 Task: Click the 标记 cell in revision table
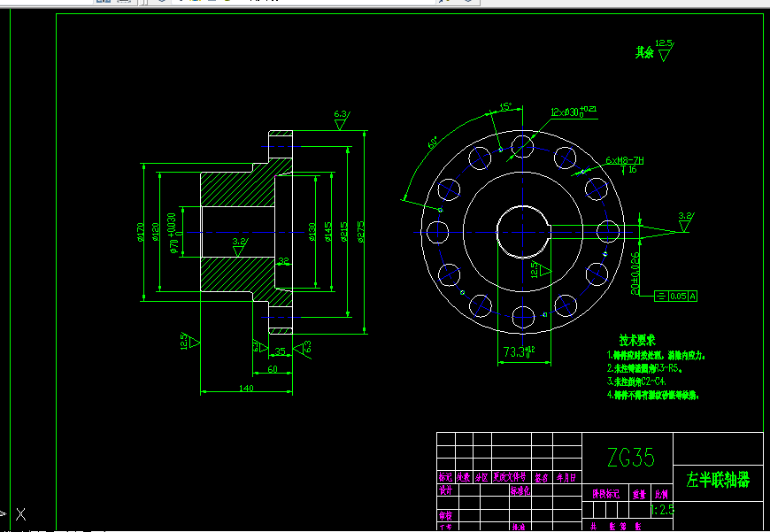click(x=445, y=477)
